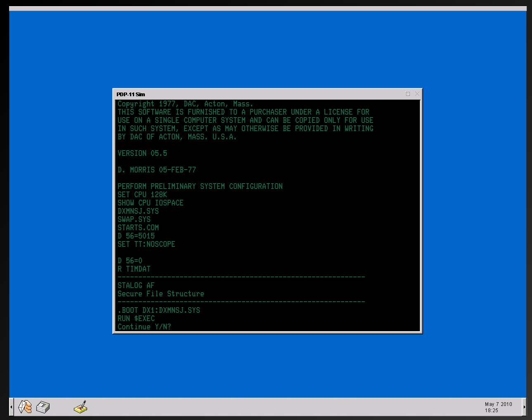The image size is (532, 420).
Task: Click the 'RUN $EXEC' terminal line
Action: click(x=136, y=318)
